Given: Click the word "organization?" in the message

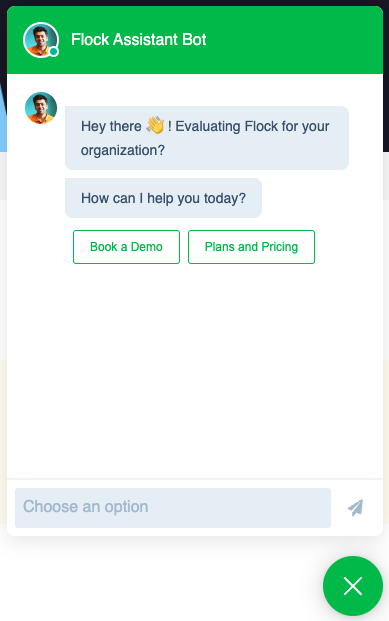Looking at the screenshot, I should click(123, 150).
